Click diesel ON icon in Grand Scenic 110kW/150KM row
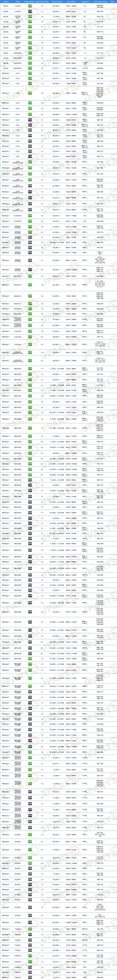The width and height of the screenshot is (117, 980). click(x=30, y=270)
